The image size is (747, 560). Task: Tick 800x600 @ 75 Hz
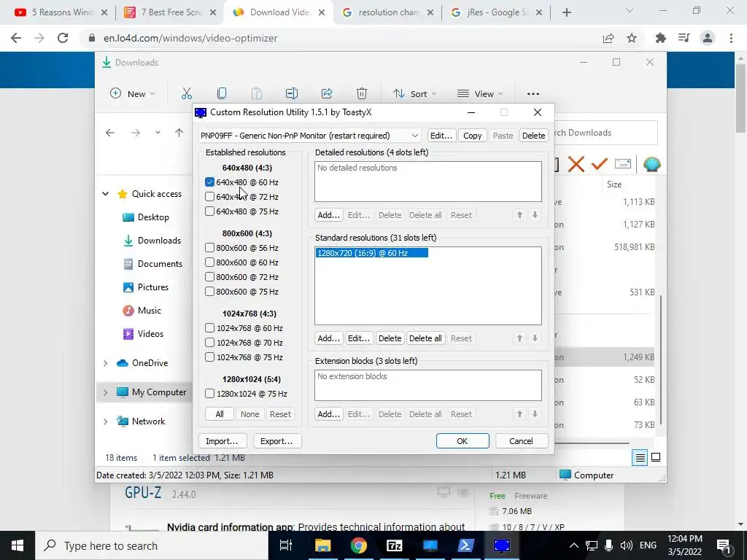click(209, 292)
